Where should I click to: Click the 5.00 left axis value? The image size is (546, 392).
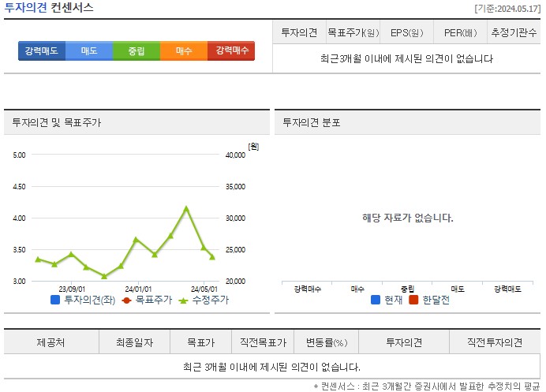tap(19, 155)
